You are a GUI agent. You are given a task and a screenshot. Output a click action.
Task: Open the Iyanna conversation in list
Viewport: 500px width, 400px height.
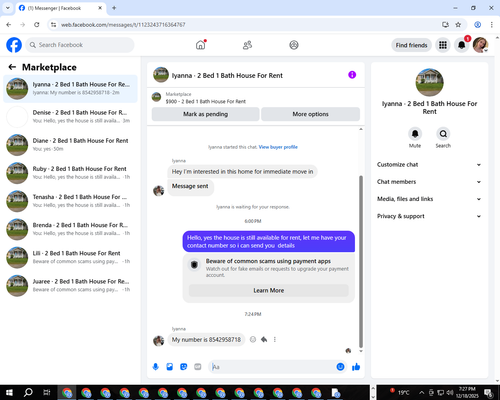(x=70, y=89)
